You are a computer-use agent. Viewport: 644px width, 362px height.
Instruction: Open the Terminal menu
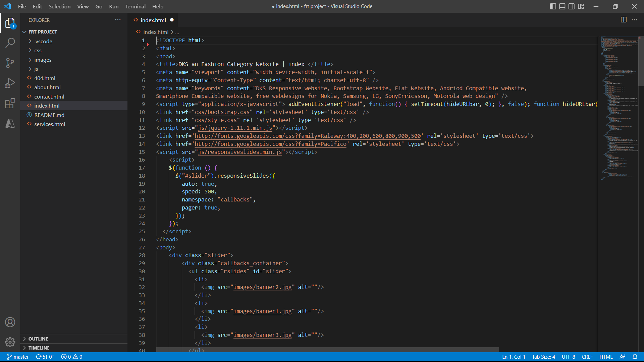[x=135, y=6]
